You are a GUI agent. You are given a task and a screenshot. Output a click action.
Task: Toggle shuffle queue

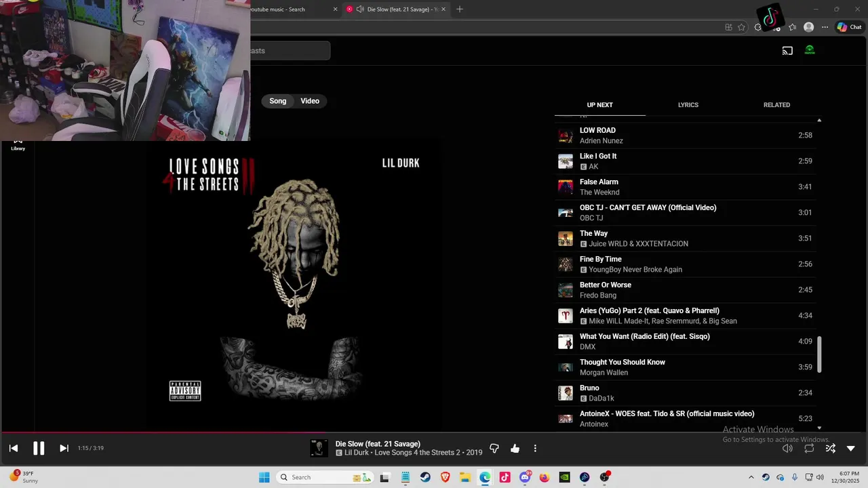(830, 448)
